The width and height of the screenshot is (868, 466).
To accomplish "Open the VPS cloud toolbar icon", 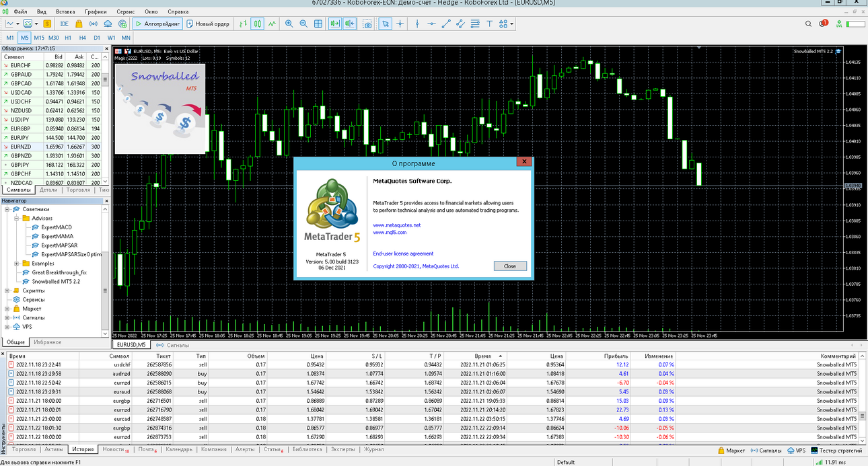I will [x=108, y=24].
